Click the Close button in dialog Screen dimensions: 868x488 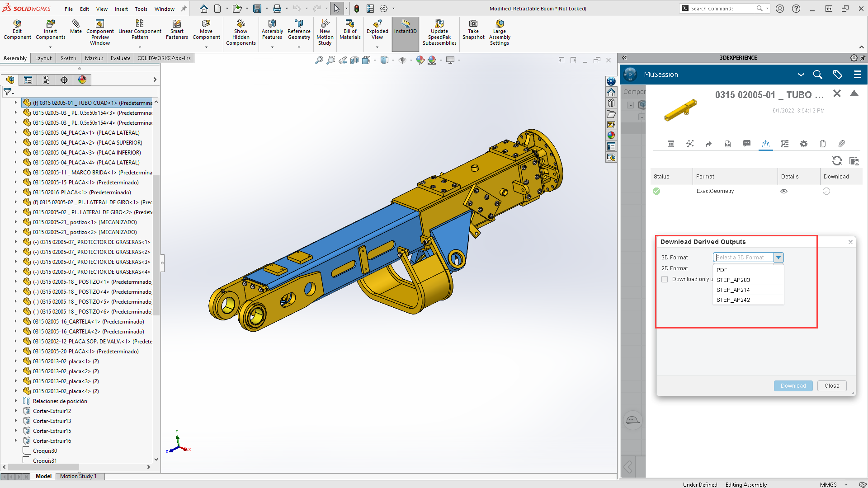pyautogui.click(x=831, y=386)
